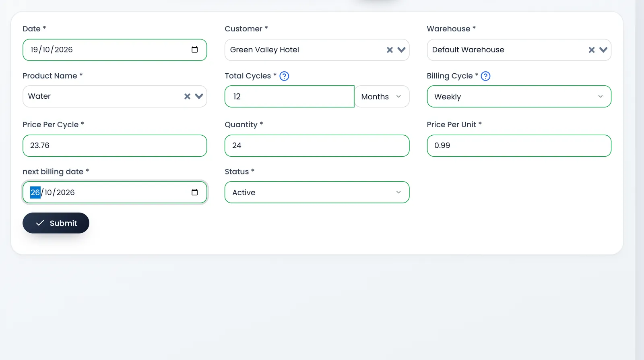
Task: Open the Months unit dropdown
Action: point(382,97)
